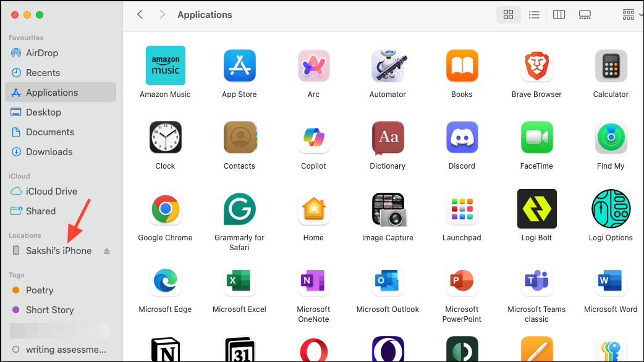The width and height of the screenshot is (644, 362).
Task: Open Microsoft Edge icon
Action: point(165,280)
